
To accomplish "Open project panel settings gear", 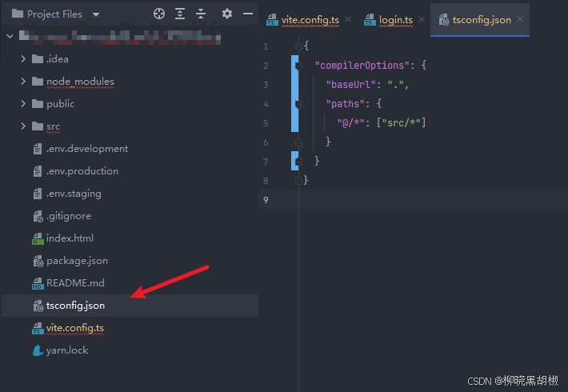I will [227, 14].
